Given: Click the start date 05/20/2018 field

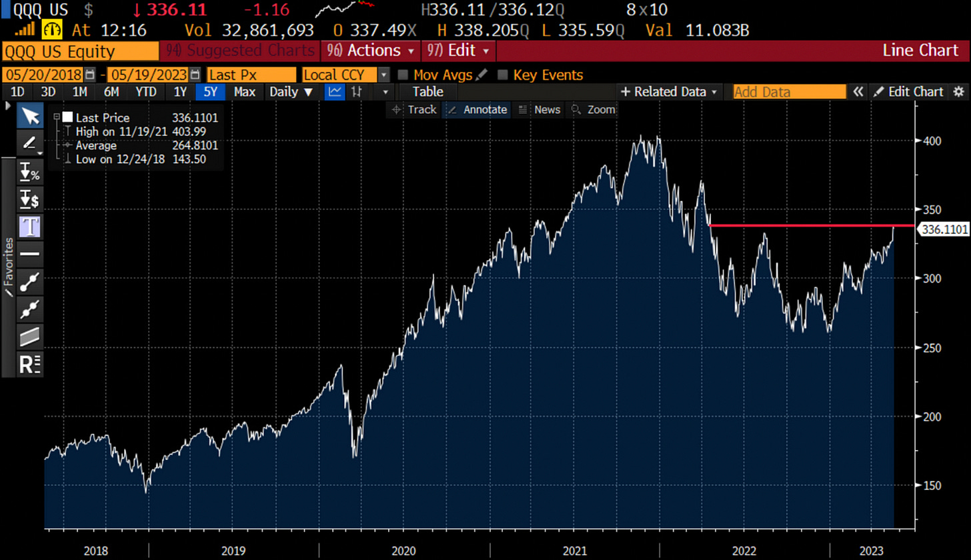Looking at the screenshot, I should tap(43, 75).
